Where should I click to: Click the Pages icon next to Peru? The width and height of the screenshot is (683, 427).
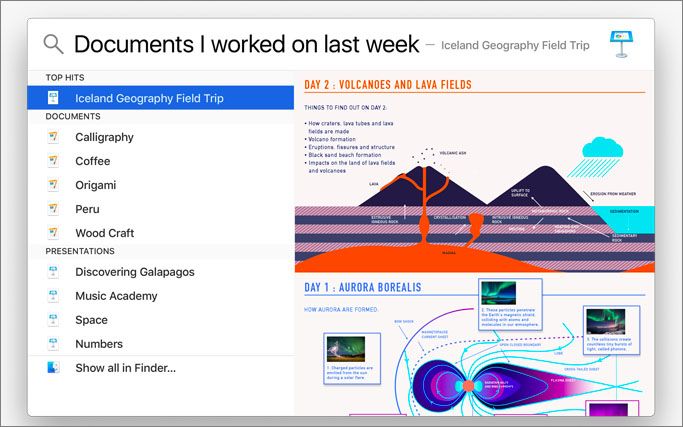(x=53, y=209)
